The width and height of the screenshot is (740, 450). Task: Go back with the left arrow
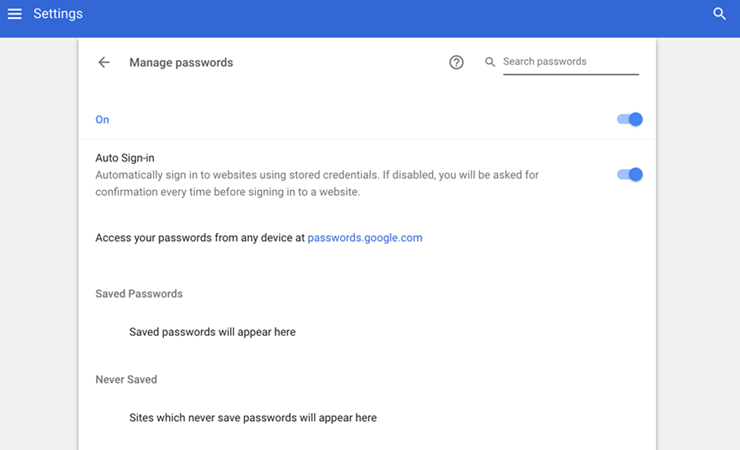104,62
